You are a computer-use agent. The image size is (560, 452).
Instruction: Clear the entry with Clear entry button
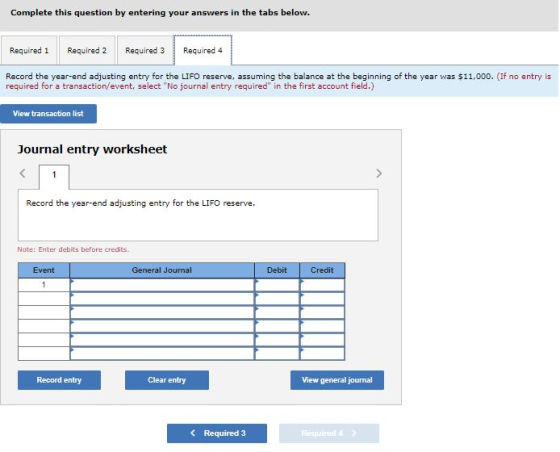point(167,380)
